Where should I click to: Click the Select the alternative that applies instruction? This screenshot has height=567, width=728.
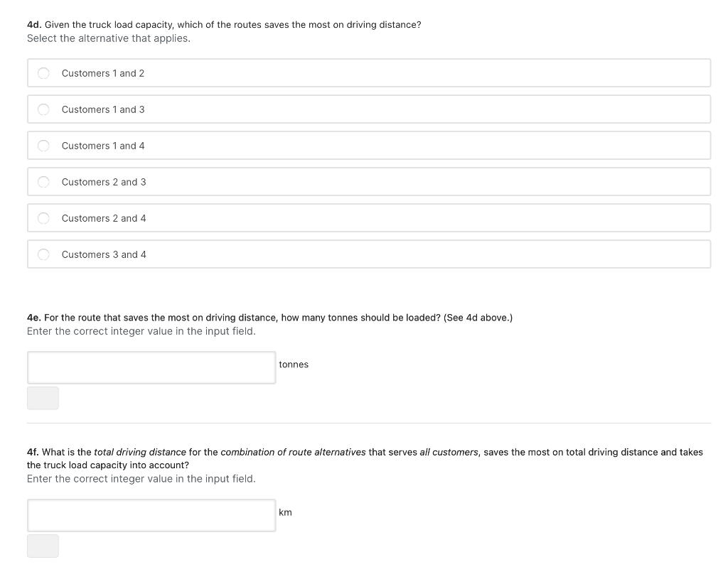(108, 38)
